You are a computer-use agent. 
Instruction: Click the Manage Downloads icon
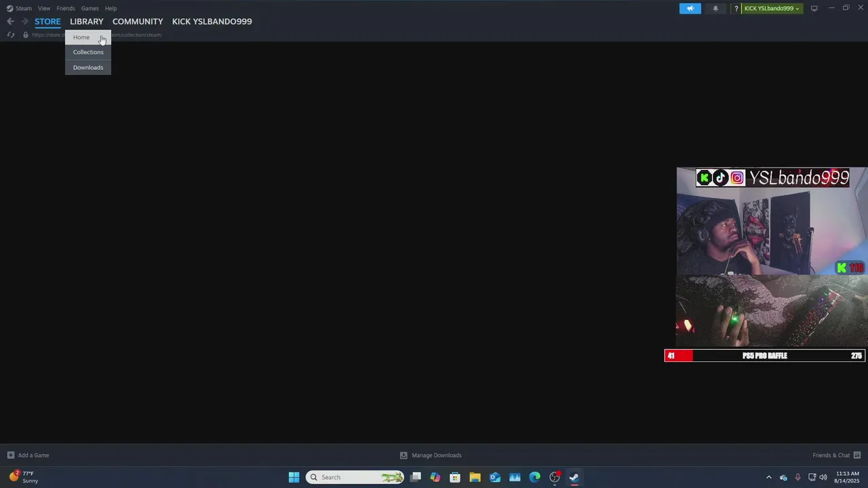pos(403,455)
